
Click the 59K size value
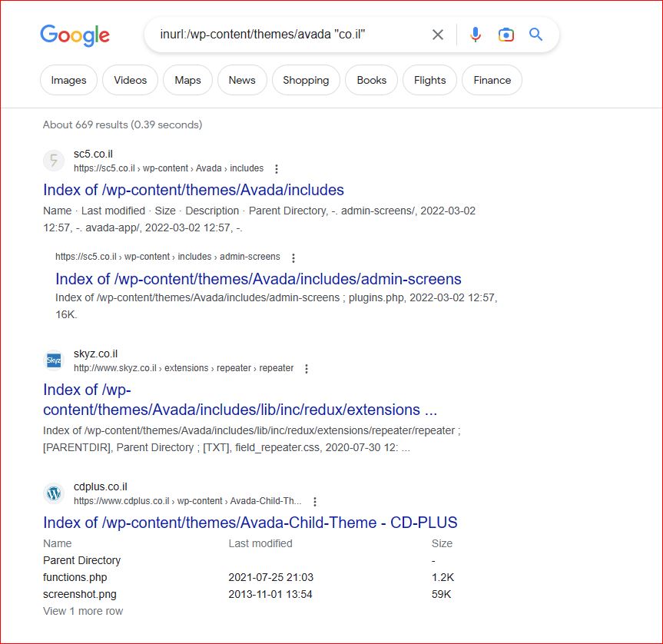pyautogui.click(x=442, y=594)
